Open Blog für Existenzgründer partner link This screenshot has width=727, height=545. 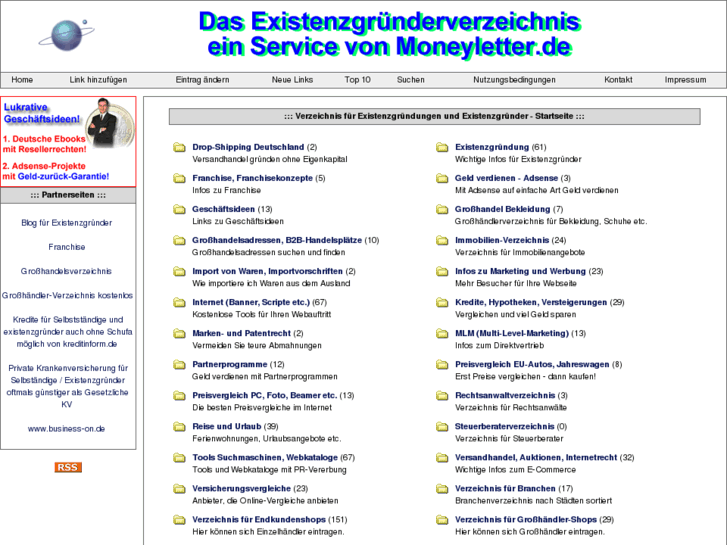tap(67, 223)
